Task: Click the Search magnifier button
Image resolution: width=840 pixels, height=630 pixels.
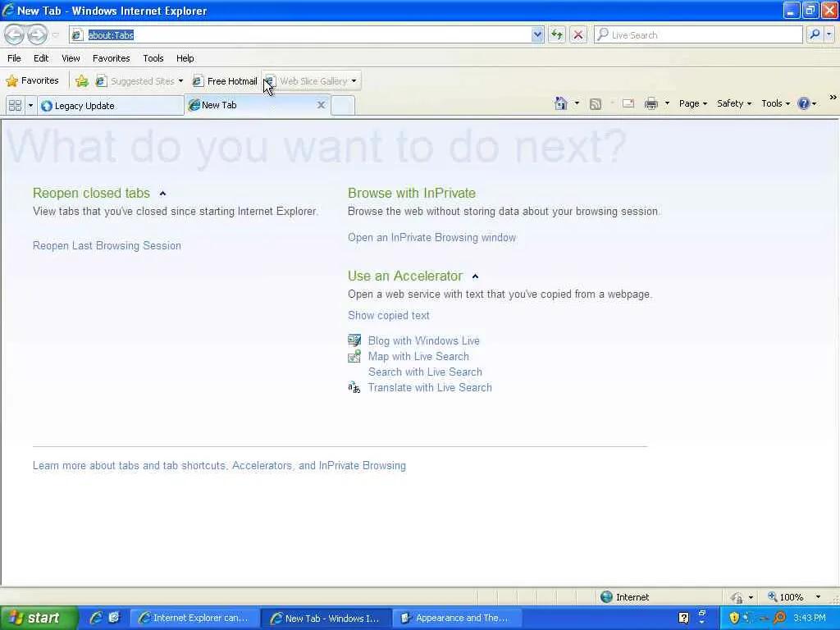Action: point(815,34)
